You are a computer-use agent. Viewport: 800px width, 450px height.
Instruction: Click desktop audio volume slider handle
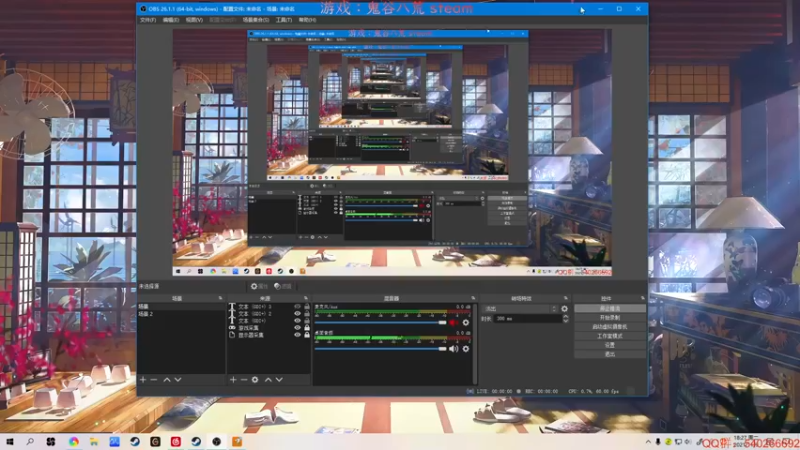(442, 348)
